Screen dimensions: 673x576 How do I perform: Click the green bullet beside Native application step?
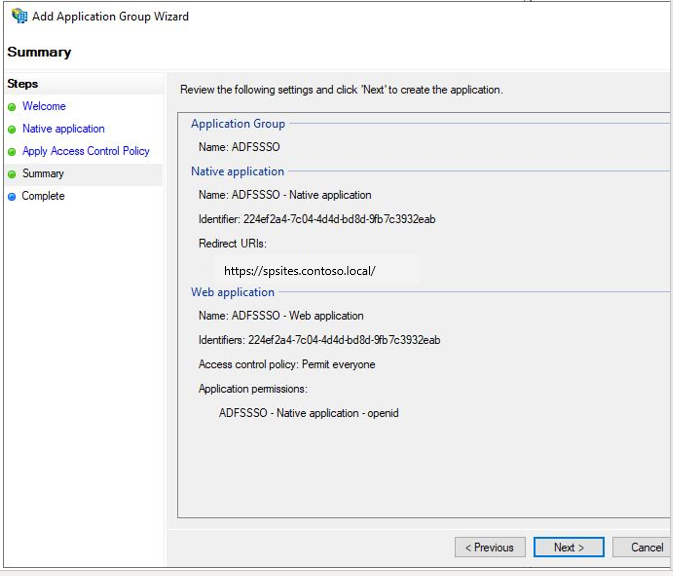click(12, 129)
